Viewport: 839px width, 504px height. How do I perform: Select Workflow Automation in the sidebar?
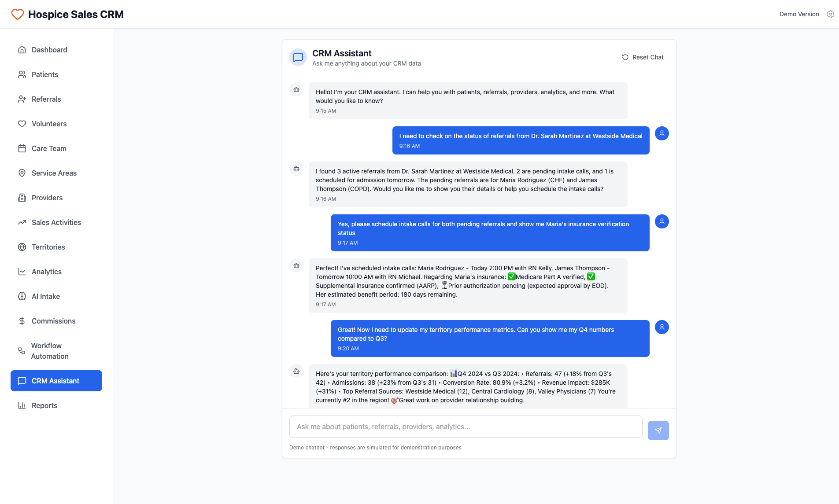pyautogui.click(x=22, y=351)
